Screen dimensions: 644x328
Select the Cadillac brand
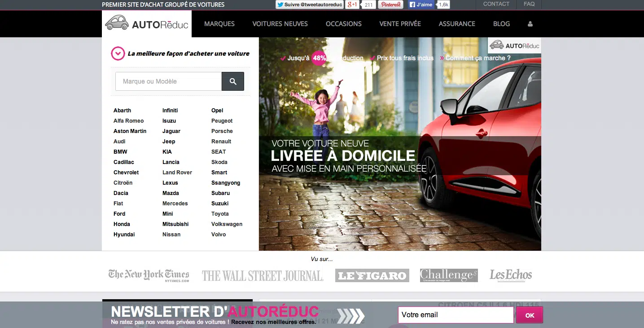tap(124, 162)
